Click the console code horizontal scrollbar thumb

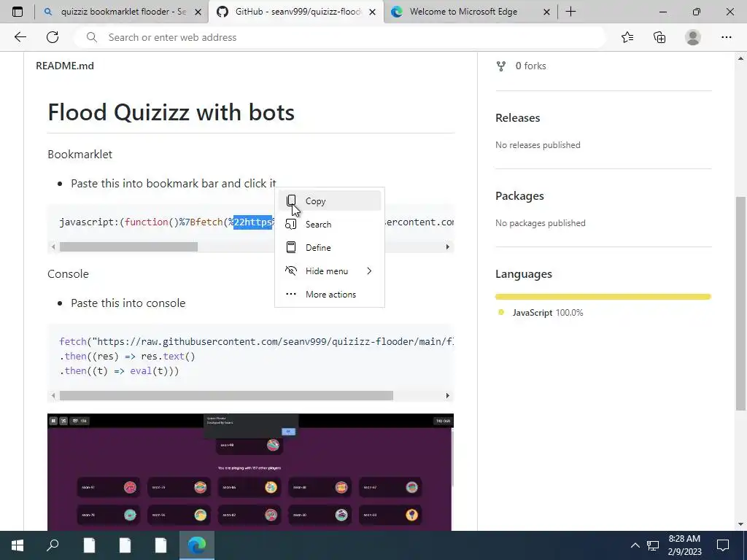point(226,395)
